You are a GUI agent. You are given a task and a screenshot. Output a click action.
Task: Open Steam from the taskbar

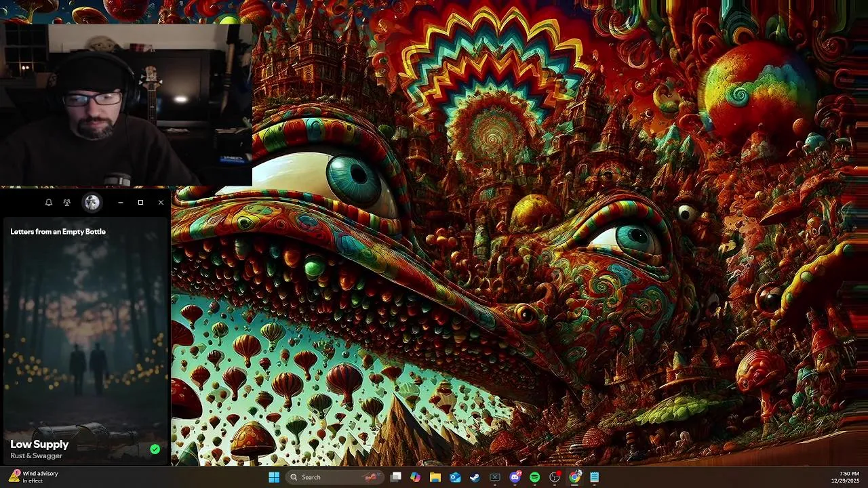point(475,477)
